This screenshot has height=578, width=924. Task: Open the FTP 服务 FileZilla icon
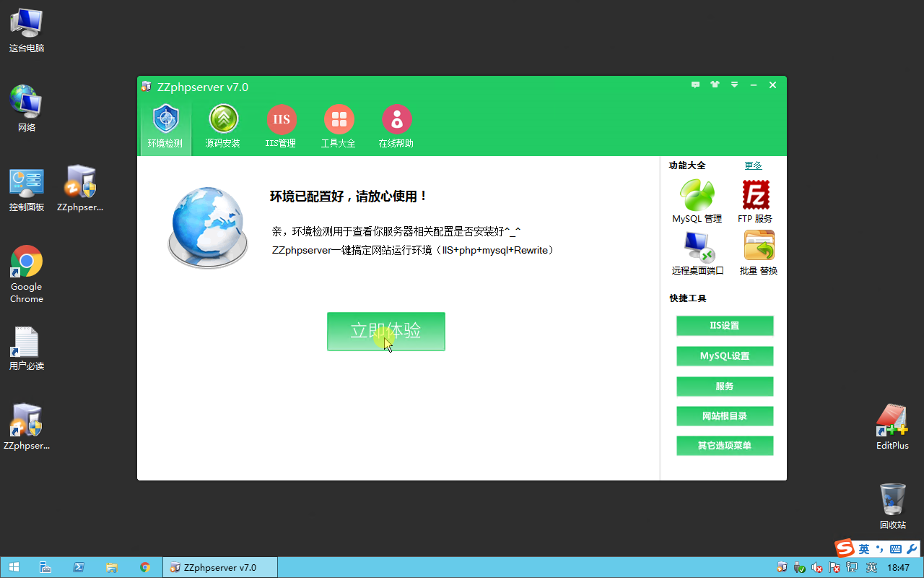pyautogui.click(x=755, y=201)
